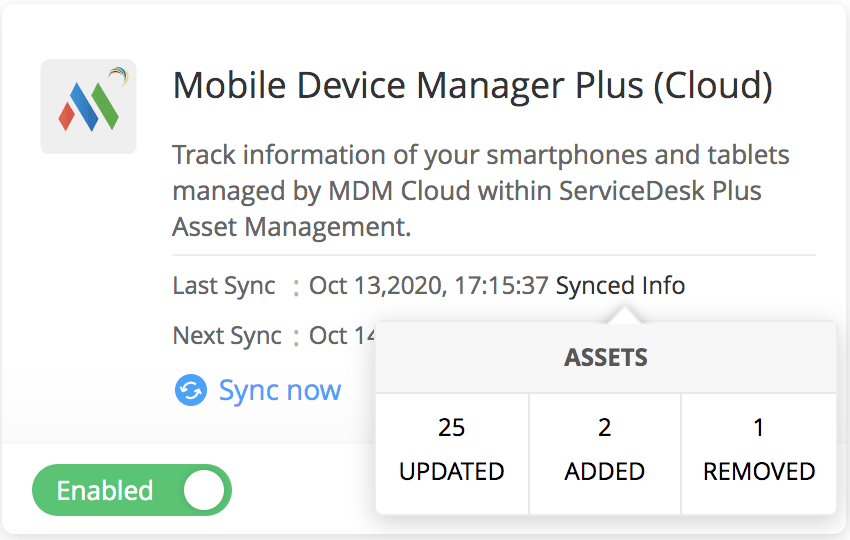Click the Oct 13, 2020 last sync timestamp
850x540 pixels.
tap(428, 286)
